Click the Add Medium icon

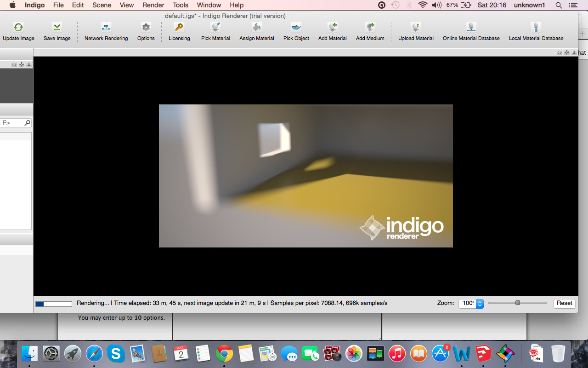pyautogui.click(x=370, y=28)
